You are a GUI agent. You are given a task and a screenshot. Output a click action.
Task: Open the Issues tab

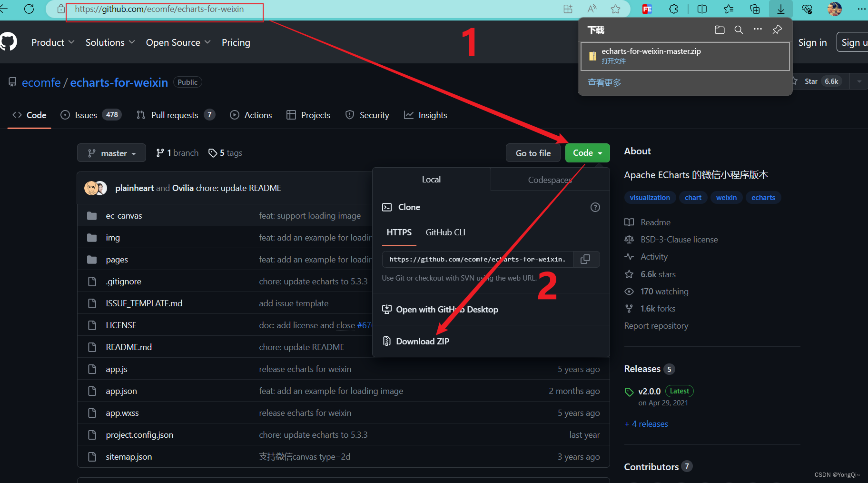click(x=91, y=115)
